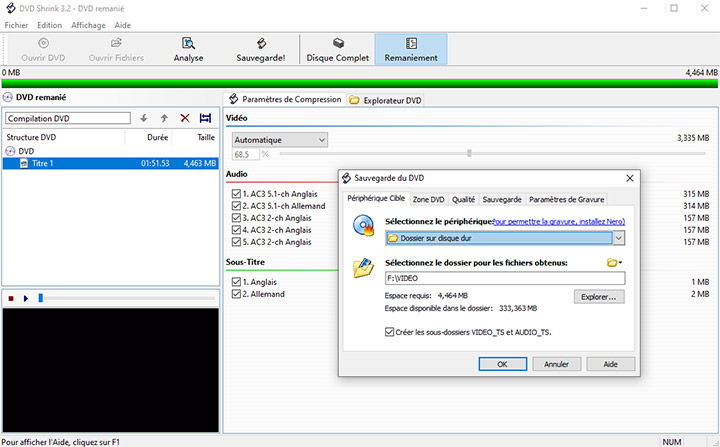Play the preview video
The image size is (720, 447).
coord(26,299)
